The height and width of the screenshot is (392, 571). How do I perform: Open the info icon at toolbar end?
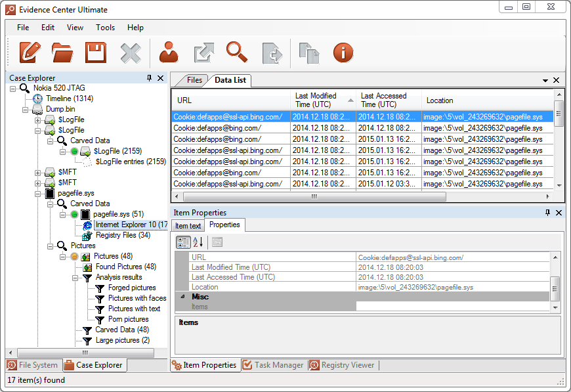click(x=342, y=53)
